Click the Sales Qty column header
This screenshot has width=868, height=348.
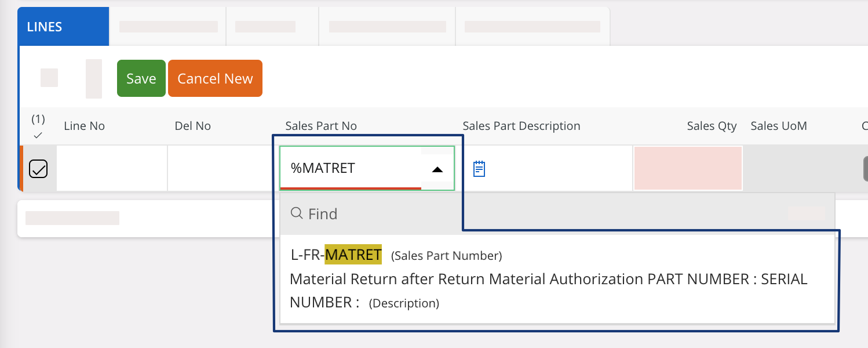712,126
